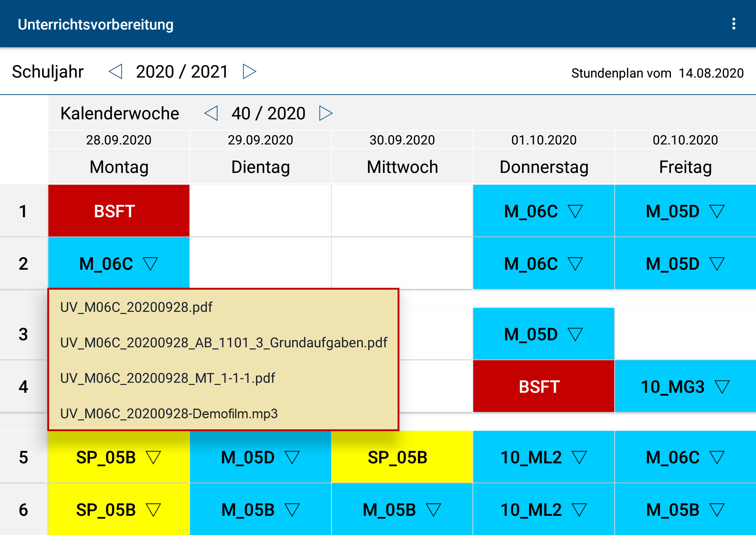Go to next calendar week arrow

(326, 113)
